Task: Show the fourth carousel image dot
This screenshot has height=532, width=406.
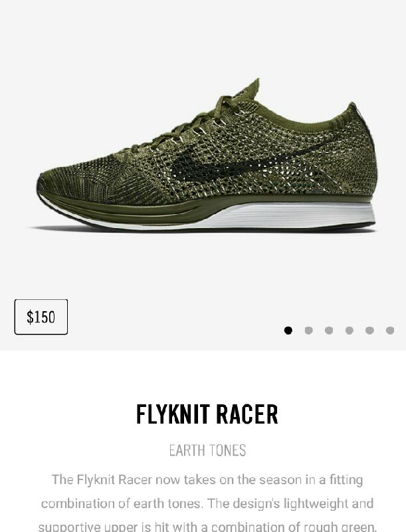Action: click(x=350, y=331)
